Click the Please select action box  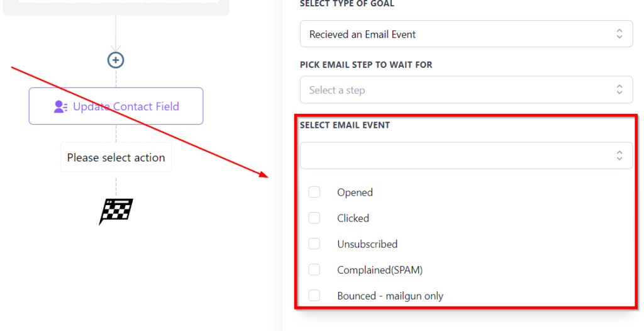pyautogui.click(x=116, y=157)
